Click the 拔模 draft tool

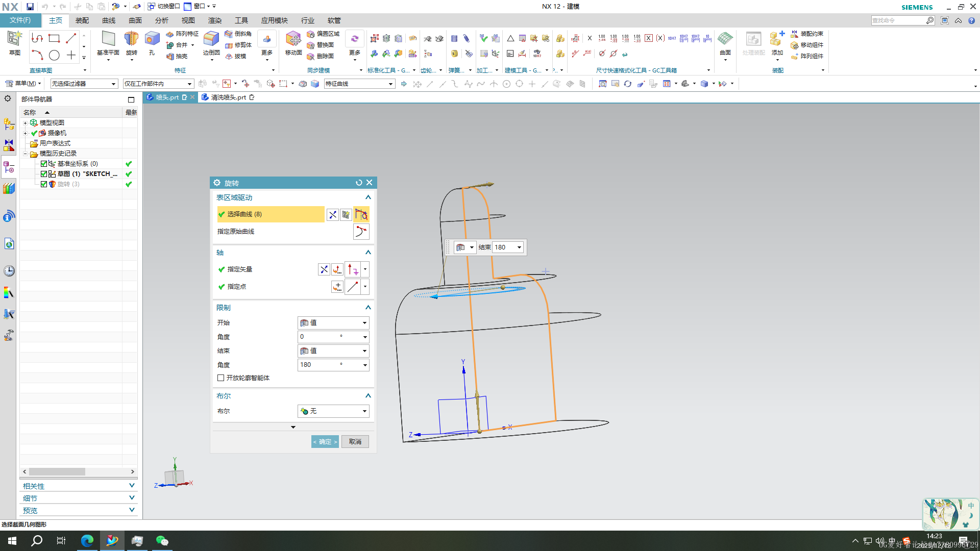[235, 57]
